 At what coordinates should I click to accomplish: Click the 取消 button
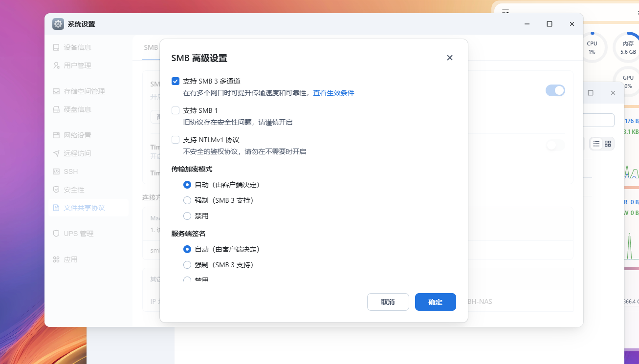pyautogui.click(x=388, y=302)
